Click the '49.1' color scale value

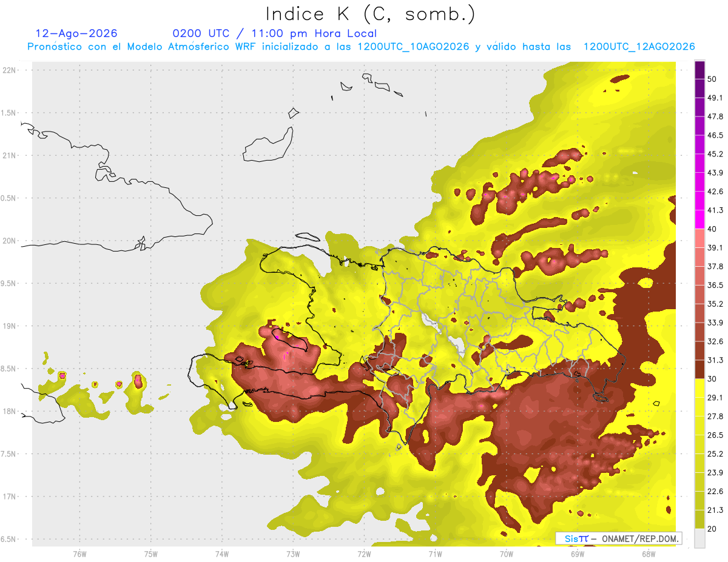(715, 98)
